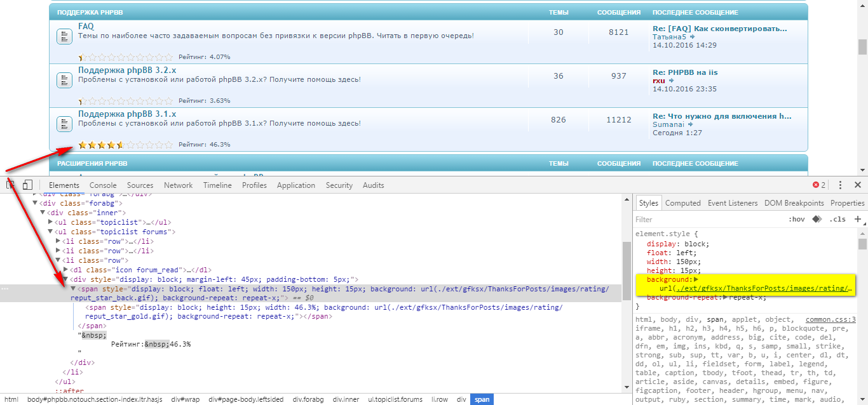Click the gold rating stars of phpBB 3.1.x
868x405 pixels.
pos(100,145)
